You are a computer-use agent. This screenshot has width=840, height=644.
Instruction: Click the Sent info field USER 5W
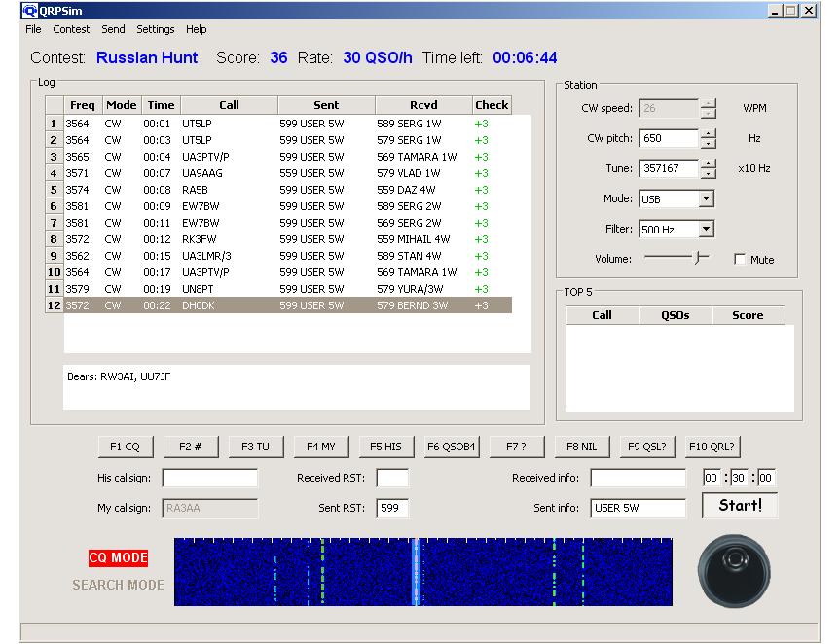click(638, 508)
